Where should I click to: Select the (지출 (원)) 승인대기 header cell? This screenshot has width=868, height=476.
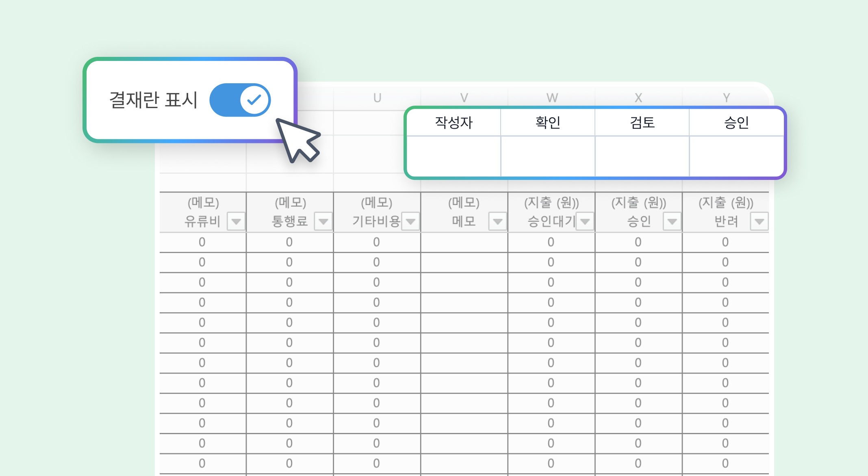(551, 212)
